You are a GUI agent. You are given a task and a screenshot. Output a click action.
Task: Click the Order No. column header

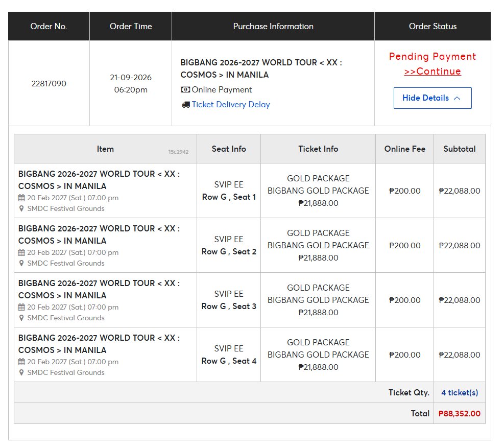coord(49,27)
